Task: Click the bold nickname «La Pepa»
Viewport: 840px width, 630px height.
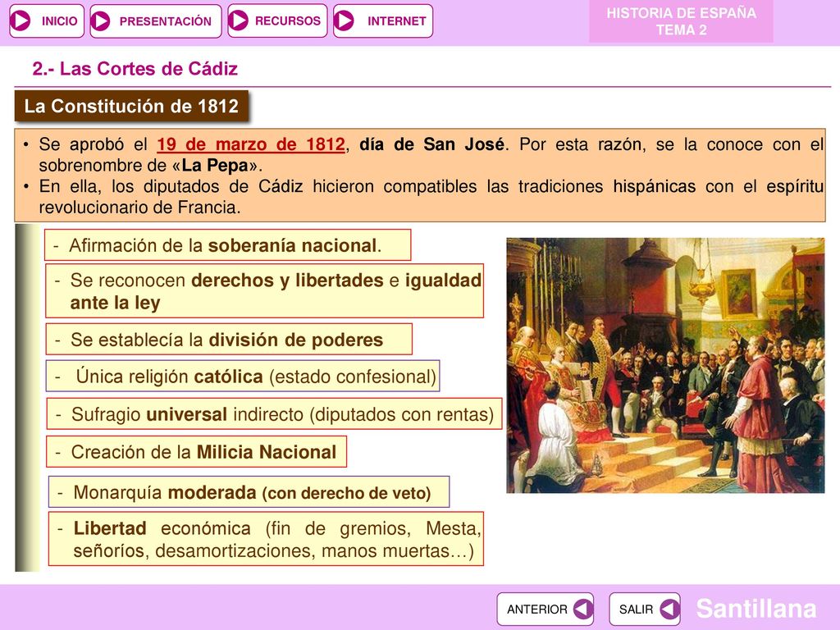Action: pyautogui.click(x=215, y=166)
